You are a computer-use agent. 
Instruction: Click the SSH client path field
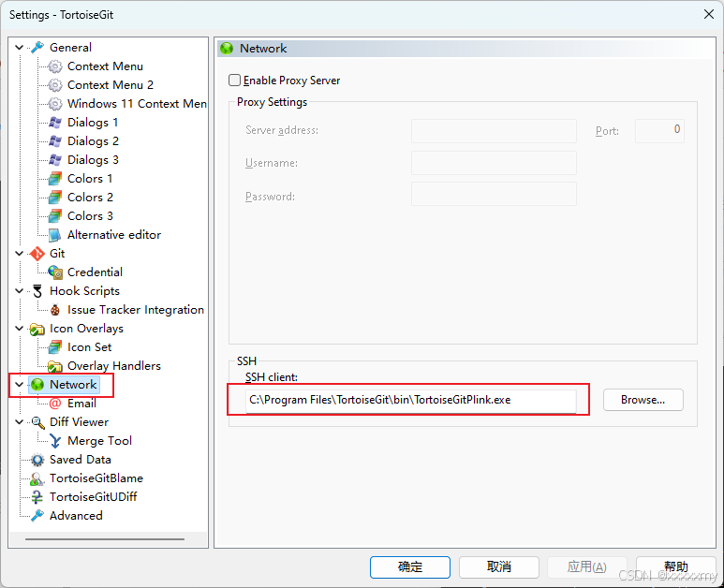[x=410, y=400]
